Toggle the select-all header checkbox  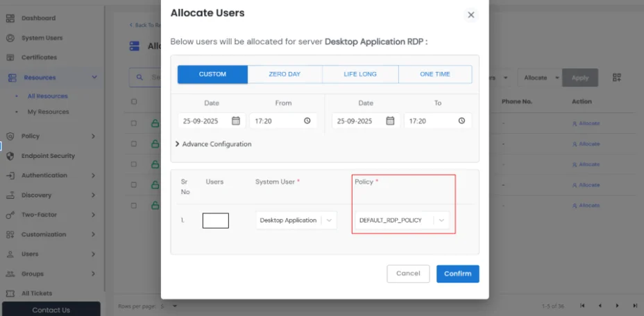[134, 101]
